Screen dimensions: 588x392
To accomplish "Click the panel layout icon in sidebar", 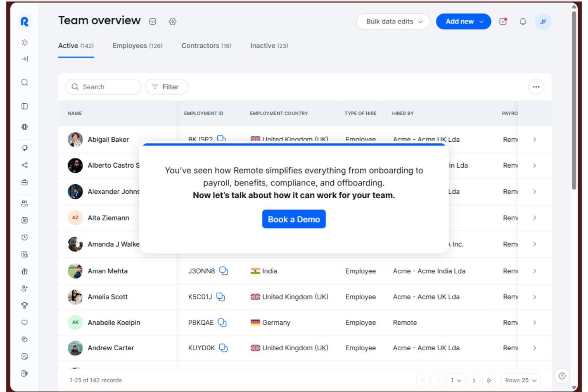I will click(25, 106).
